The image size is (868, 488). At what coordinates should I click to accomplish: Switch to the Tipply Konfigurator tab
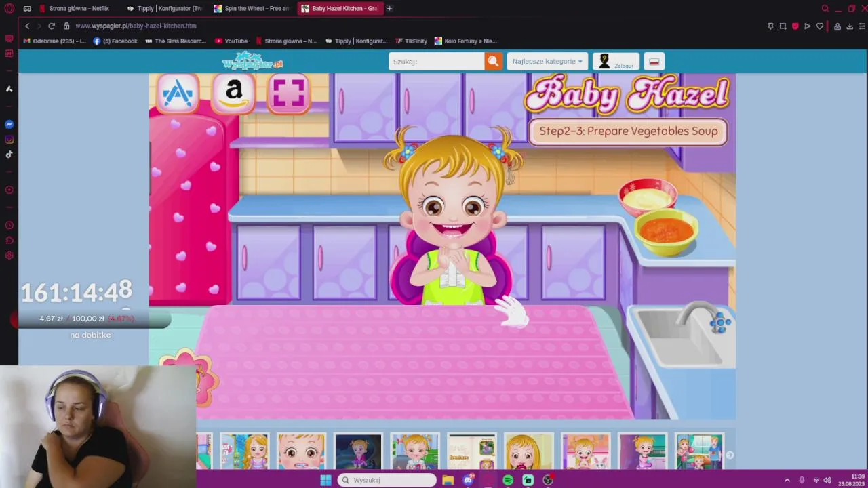tap(165, 9)
